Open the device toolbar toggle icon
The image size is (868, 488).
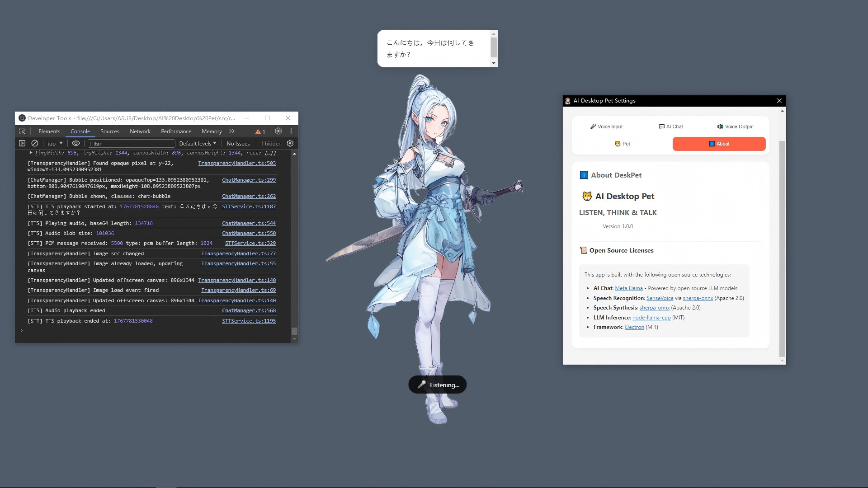click(22, 143)
